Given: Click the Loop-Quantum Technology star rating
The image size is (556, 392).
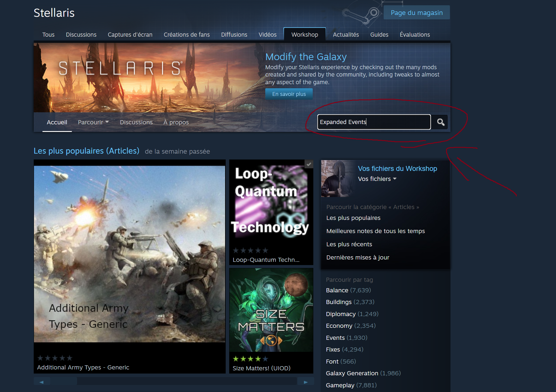Looking at the screenshot, I should pyautogui.click(x=250, y=250).
